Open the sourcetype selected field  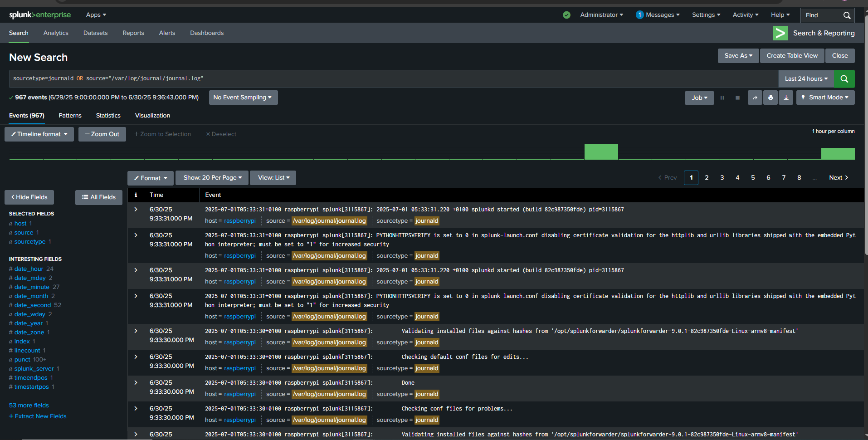click(30, 242)
